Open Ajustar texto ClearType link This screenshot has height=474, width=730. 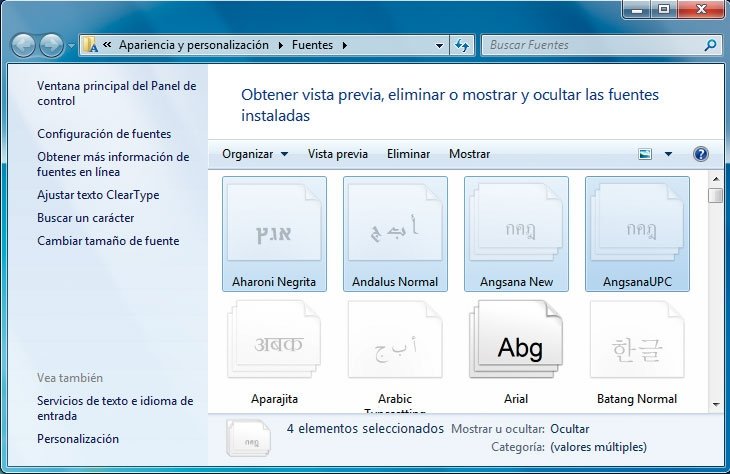(x=98, y=195)
